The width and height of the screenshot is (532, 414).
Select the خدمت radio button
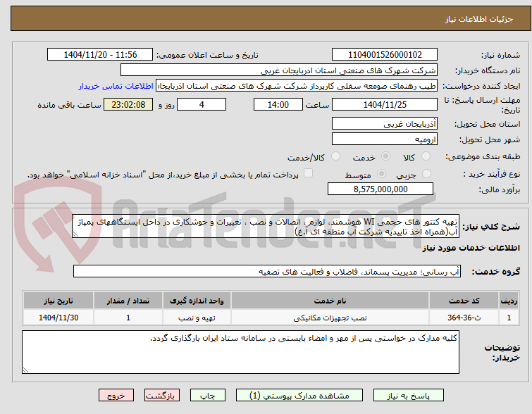click(385, 156)
